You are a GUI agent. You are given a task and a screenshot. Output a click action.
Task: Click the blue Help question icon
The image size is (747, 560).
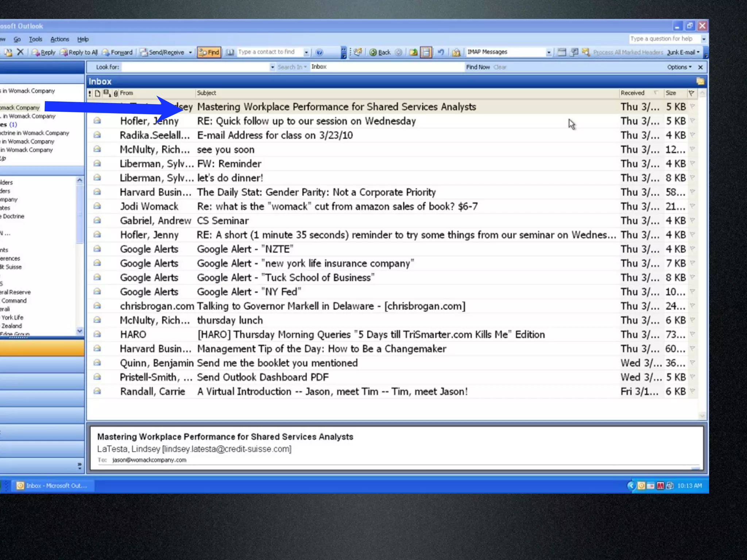pos(319,52)
